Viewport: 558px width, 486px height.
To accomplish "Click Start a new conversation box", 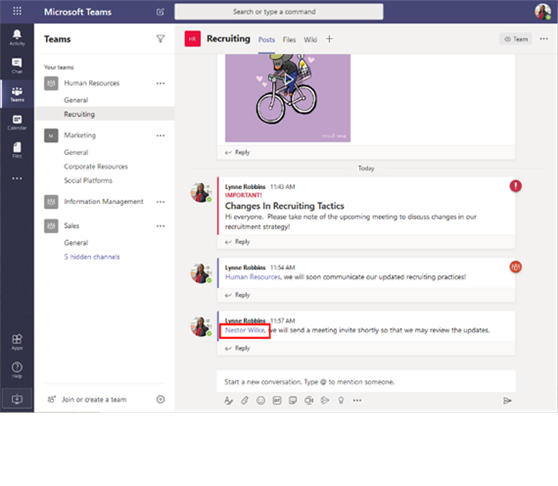I will coord(366,382).
